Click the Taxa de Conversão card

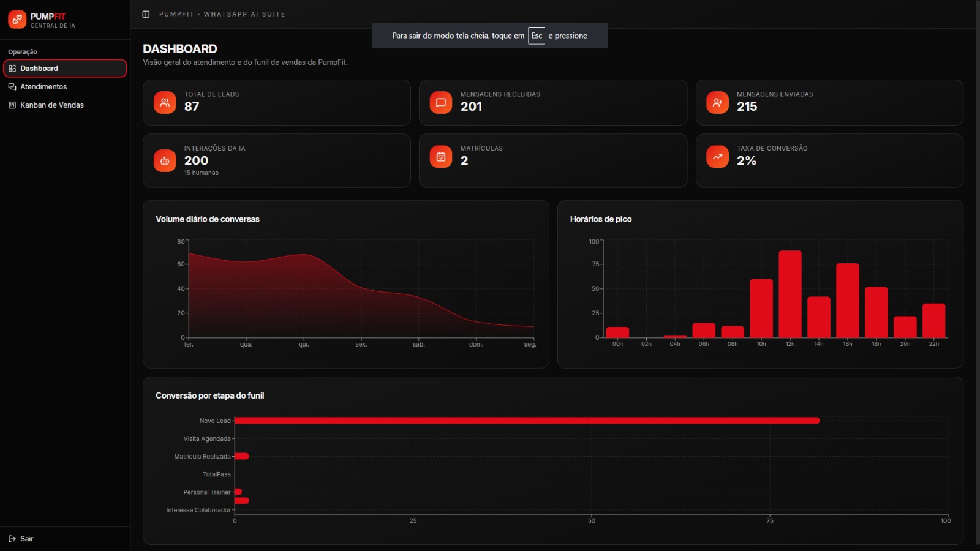829,161
